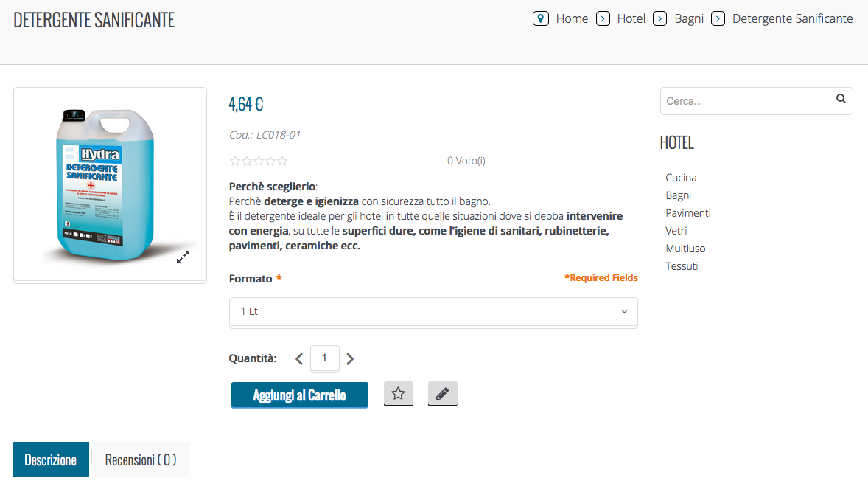Expand the product image with arrows icon
Image resolution: width=868 pixels, height=486 pixels.
point(183,257)
